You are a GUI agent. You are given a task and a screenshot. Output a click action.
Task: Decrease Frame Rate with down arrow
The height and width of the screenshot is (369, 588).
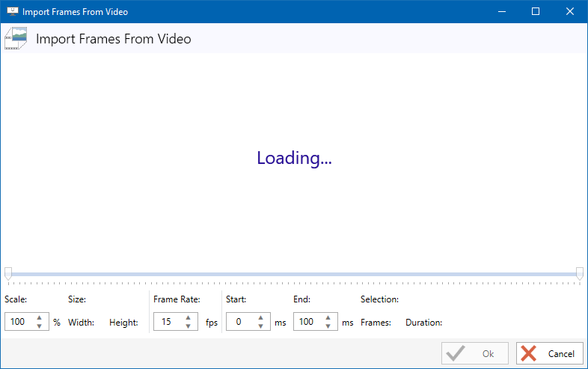click(x=189, y=326)
